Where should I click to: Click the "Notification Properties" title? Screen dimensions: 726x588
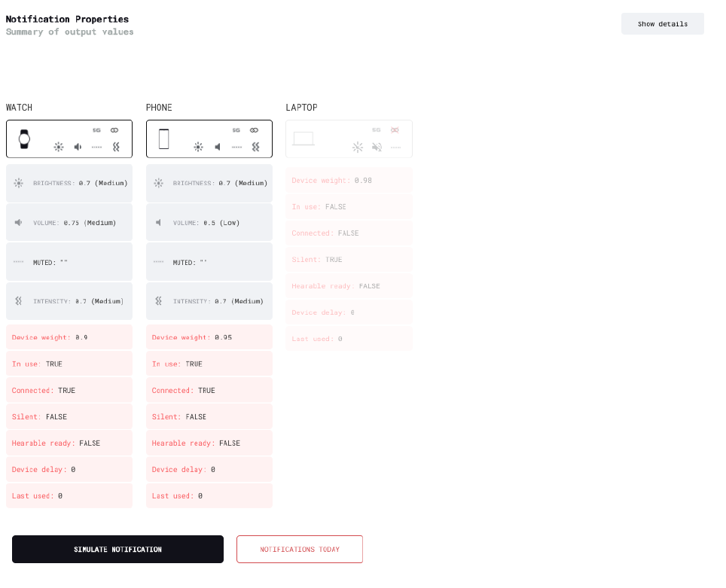click(67, 19)
